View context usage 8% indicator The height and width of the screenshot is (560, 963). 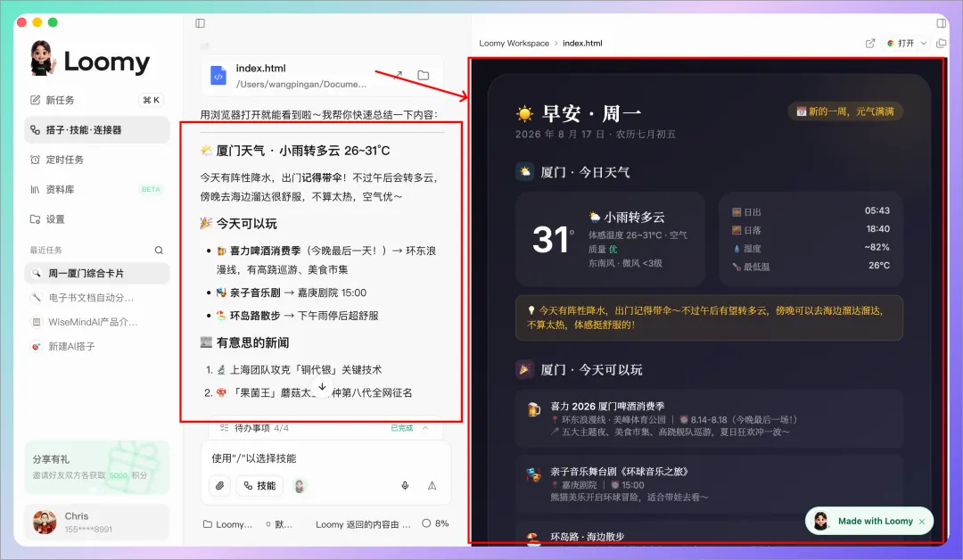pyautogui.click(x=435, y=523)
